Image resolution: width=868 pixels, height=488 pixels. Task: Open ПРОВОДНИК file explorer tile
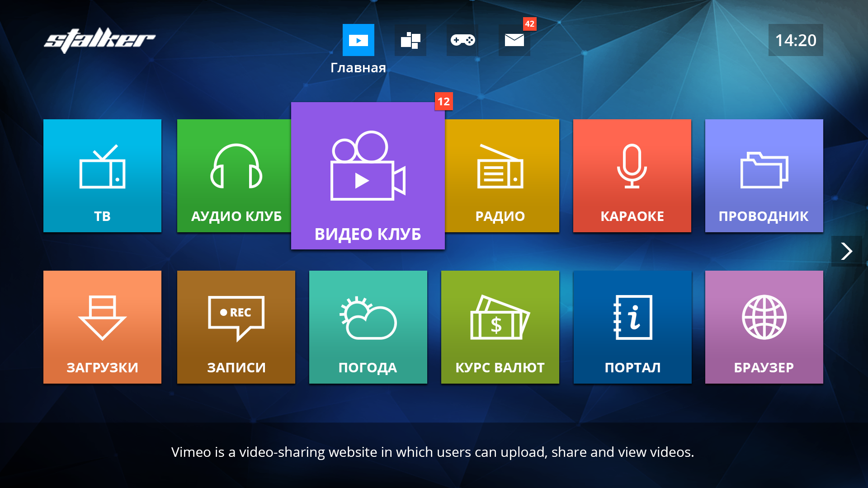click(764, 176)
